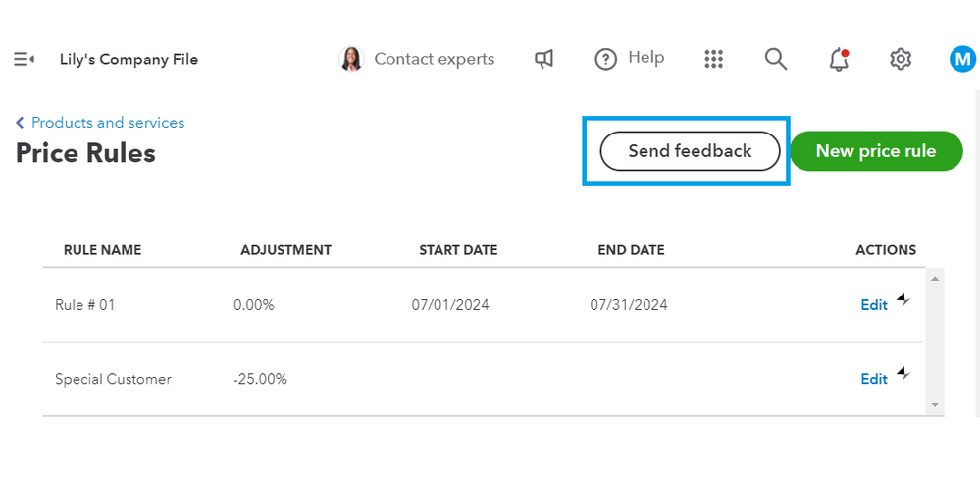
Task: Click the Send feedback button
Action: click(690, 151)
